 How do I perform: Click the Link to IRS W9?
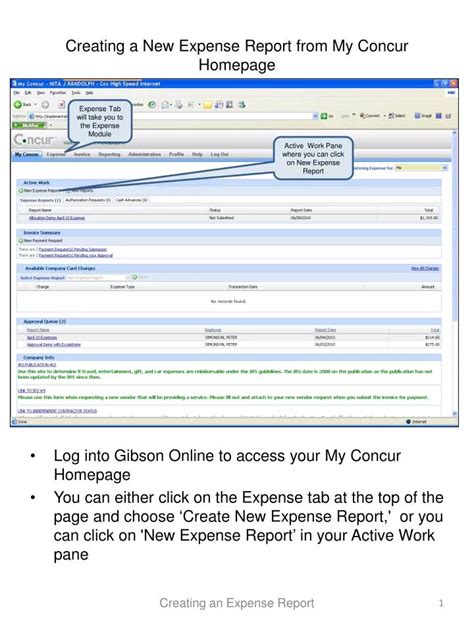(31, 391)
